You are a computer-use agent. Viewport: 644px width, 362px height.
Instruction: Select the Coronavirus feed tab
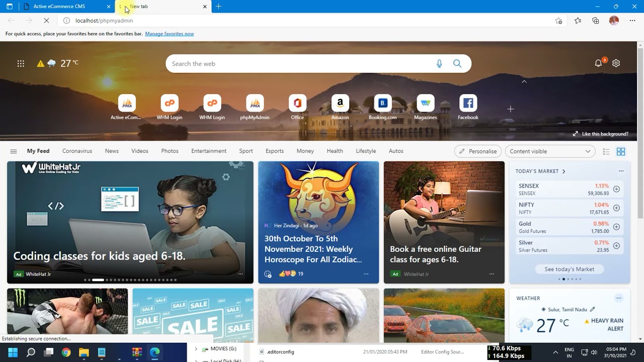(x=77, y=151)
